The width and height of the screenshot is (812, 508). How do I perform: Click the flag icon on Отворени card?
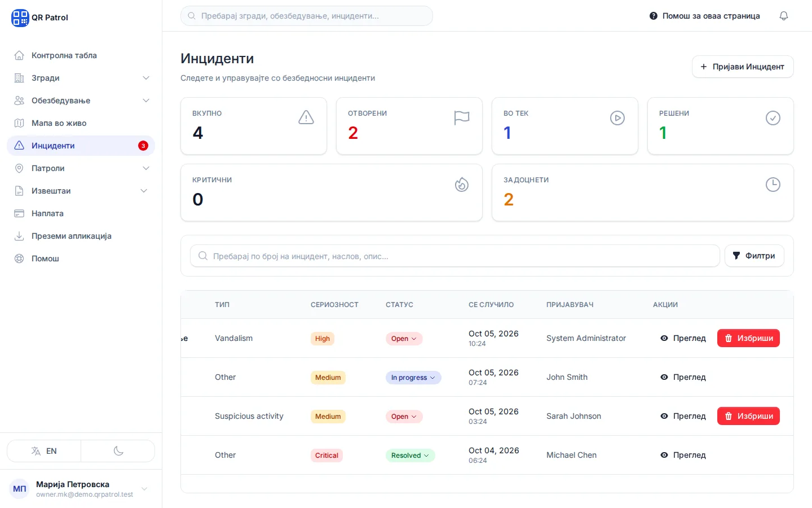[462, 117]
